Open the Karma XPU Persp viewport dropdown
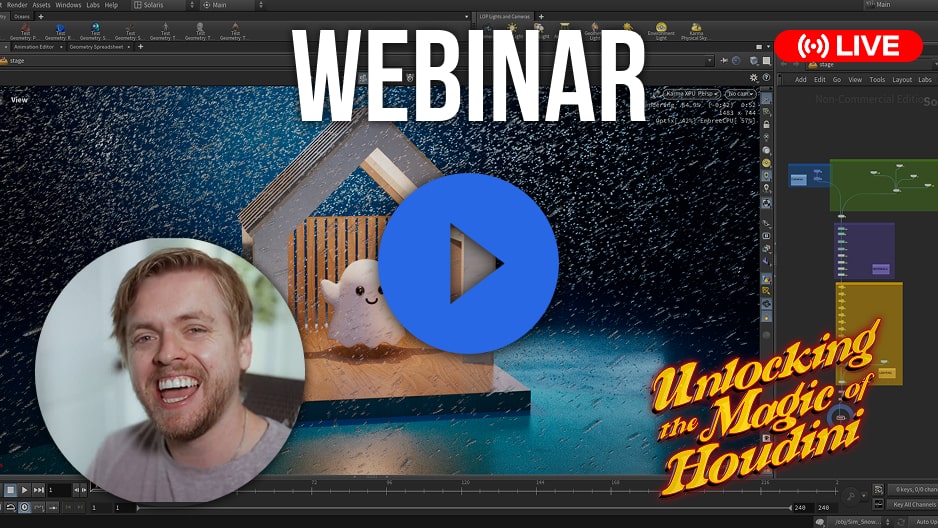This screenshot has height=528, width=938. 690,94
